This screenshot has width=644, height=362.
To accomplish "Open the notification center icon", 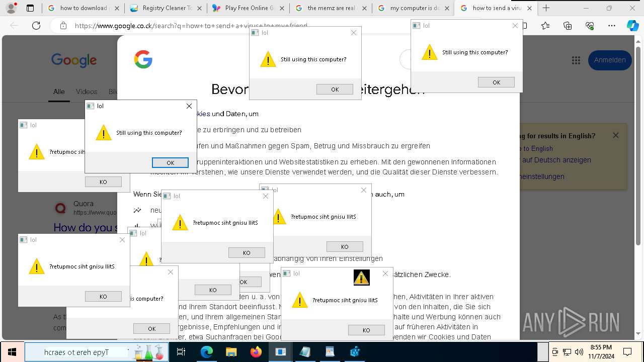I will (x=627, y=352).
